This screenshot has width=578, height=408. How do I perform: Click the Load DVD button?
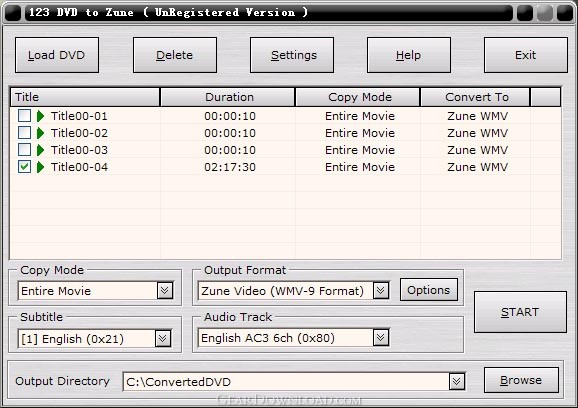click(x=57, y=55)
